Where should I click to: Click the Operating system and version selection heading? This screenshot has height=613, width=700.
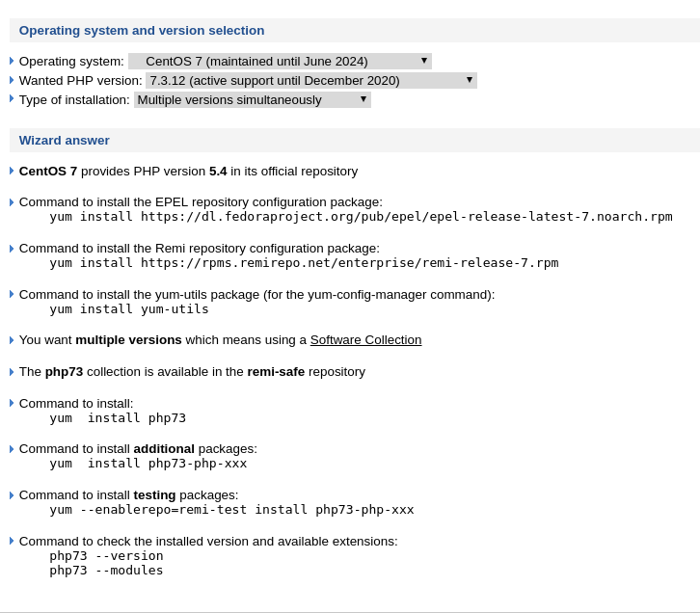pos(142,30)
